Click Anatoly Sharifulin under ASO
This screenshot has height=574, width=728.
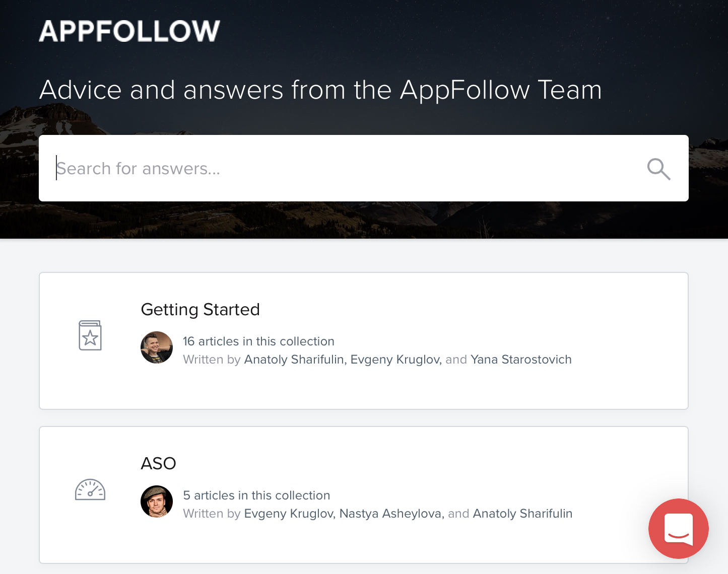[522, 514]
